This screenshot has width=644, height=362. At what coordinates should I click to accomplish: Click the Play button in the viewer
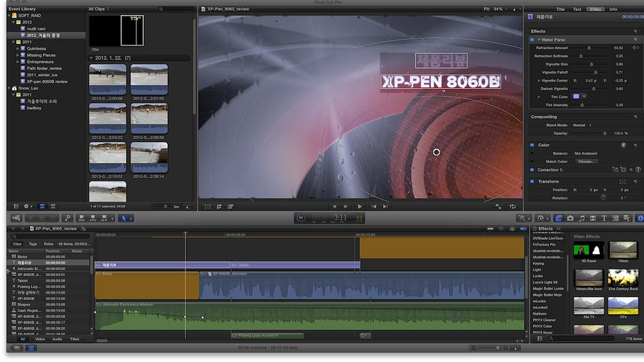(359, 206)
